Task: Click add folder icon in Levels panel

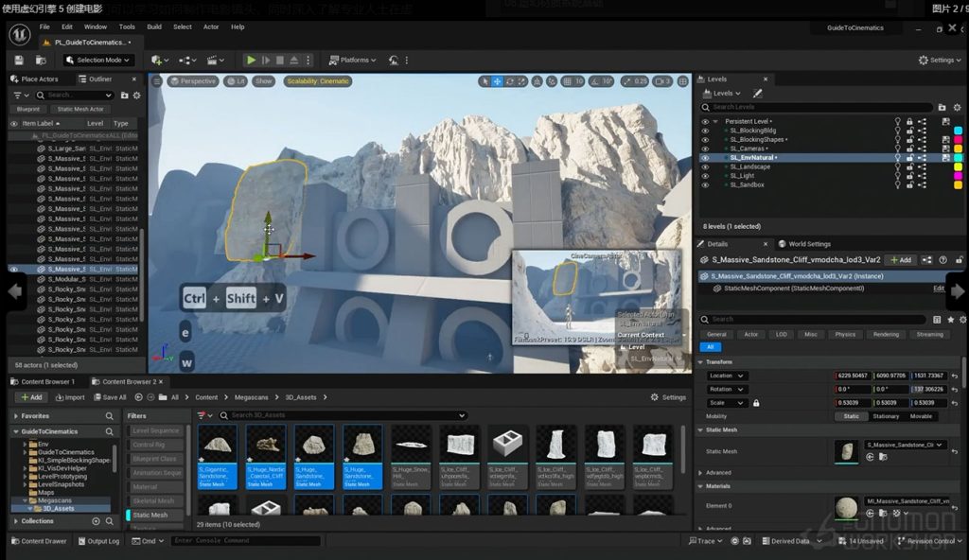Action: (x=942, y=108)
